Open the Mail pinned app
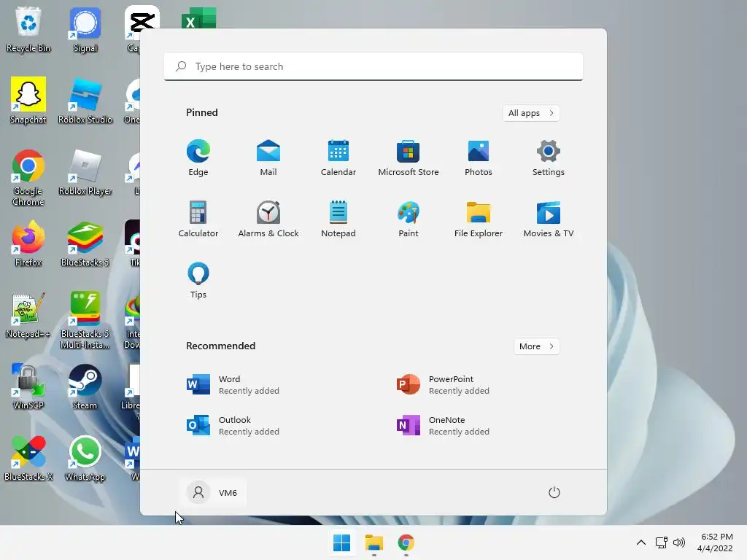The height and width of the screenshot is (560, 747). (268, 158)
